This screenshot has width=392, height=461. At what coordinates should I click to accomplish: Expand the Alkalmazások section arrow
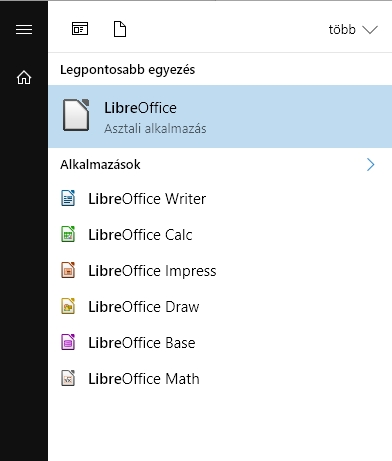click(x=371, y=165)
